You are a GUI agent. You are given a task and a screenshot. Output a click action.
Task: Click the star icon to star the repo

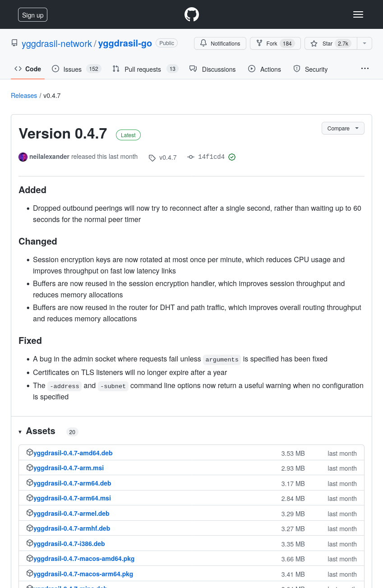(x=314, y=43)
